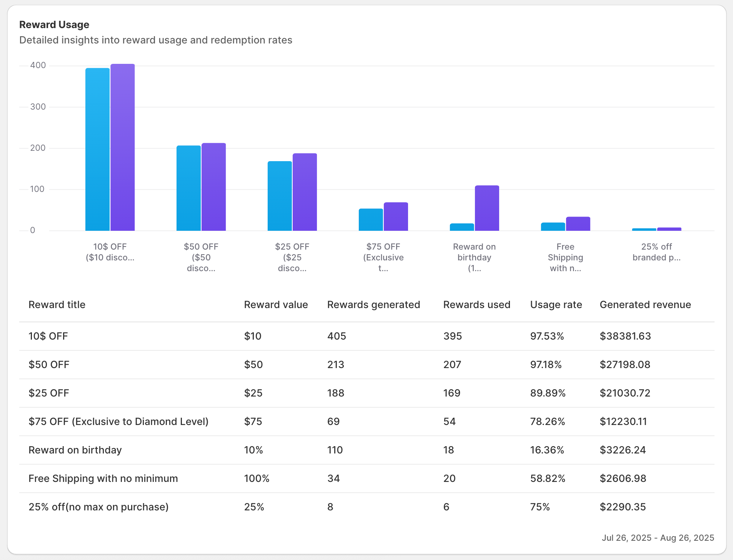Viewport: 733px width, 560px height.
Task: Select the blue bar for $50 OFF
Action: (x=188, y=188)
